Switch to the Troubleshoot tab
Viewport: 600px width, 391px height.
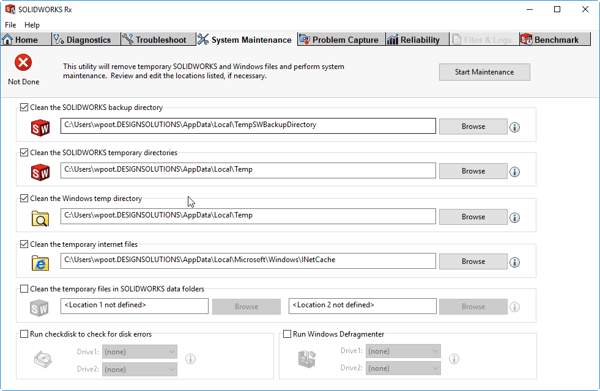pos(158,39)
